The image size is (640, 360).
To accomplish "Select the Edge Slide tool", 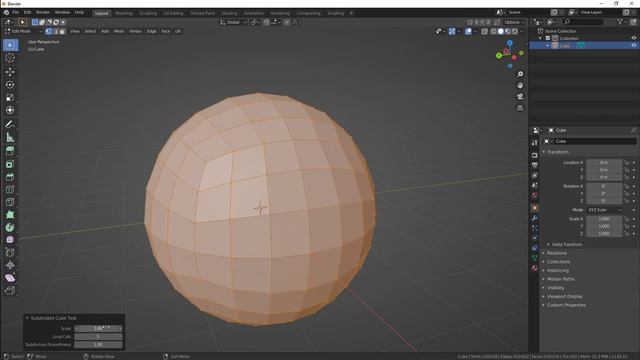I will 10,253.
